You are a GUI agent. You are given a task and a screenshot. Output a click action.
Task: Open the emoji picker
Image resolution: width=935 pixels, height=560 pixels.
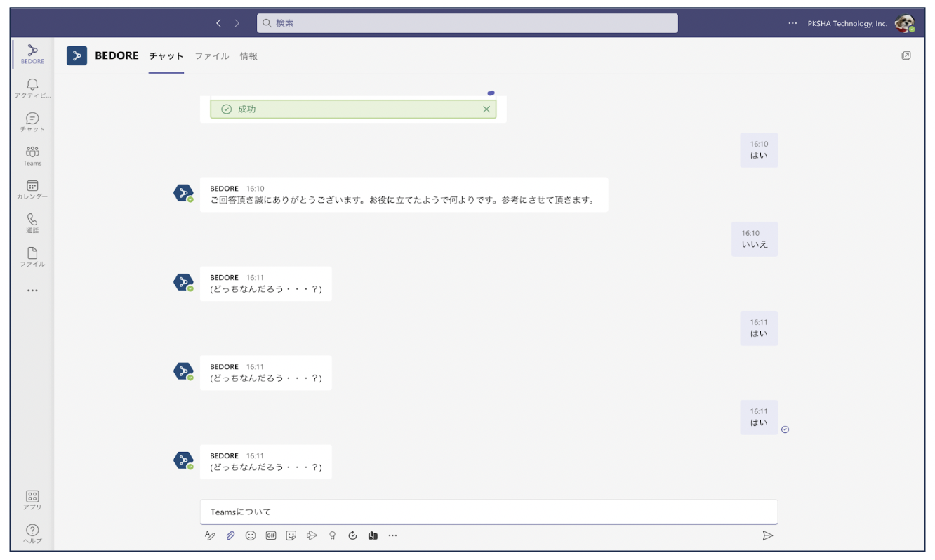[251, 535]
